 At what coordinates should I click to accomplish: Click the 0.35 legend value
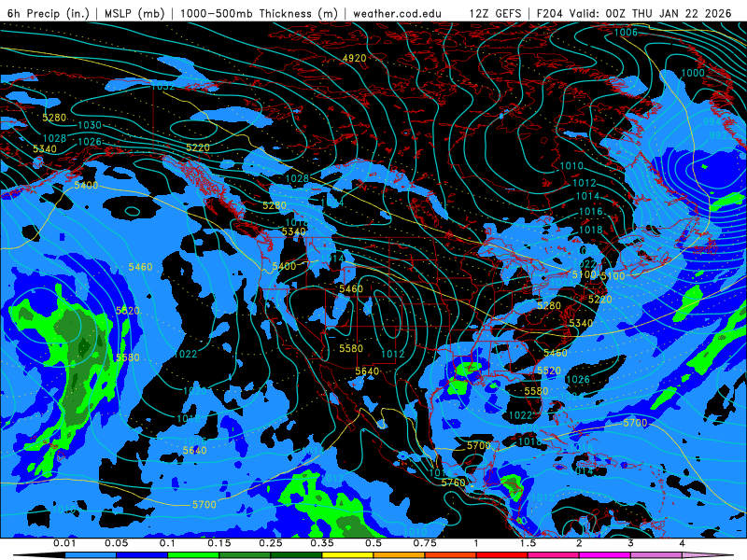pos(322,543)
